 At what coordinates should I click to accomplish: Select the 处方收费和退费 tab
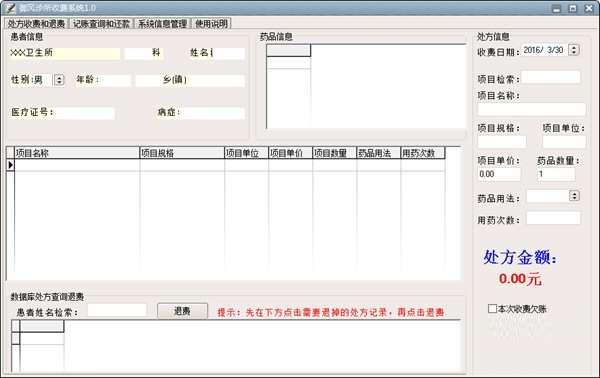tap(37, 24)
